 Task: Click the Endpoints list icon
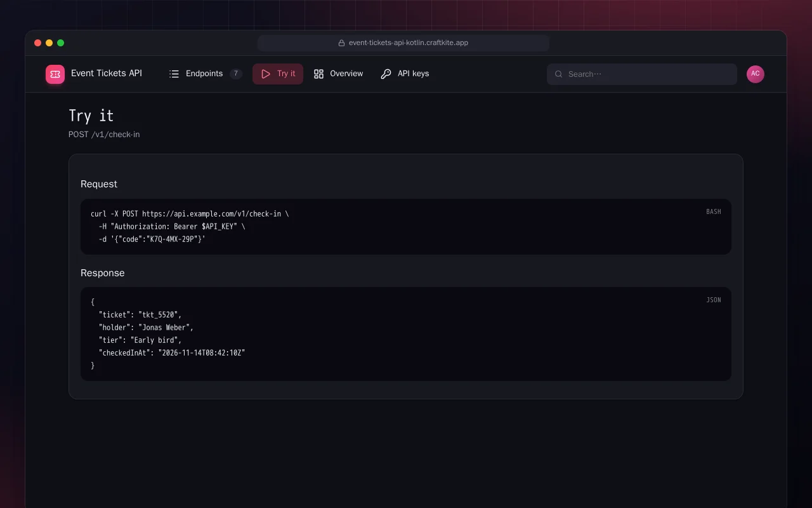pos(174,74)
